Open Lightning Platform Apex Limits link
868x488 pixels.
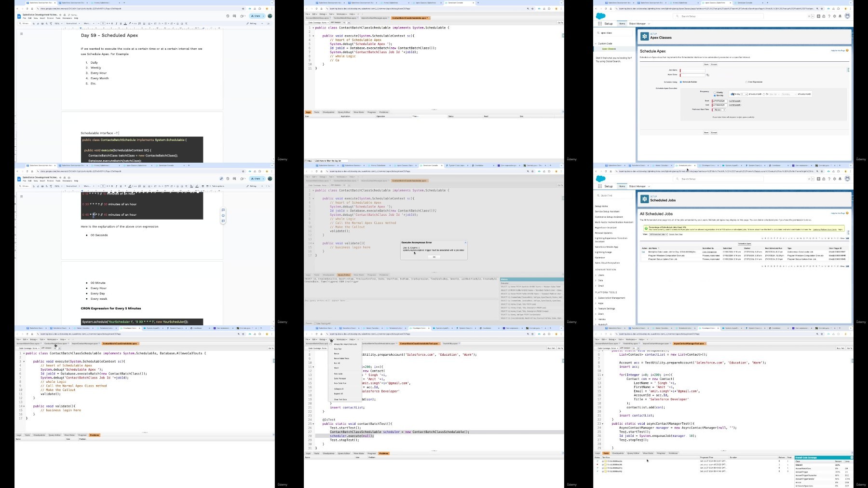[825, 230]
